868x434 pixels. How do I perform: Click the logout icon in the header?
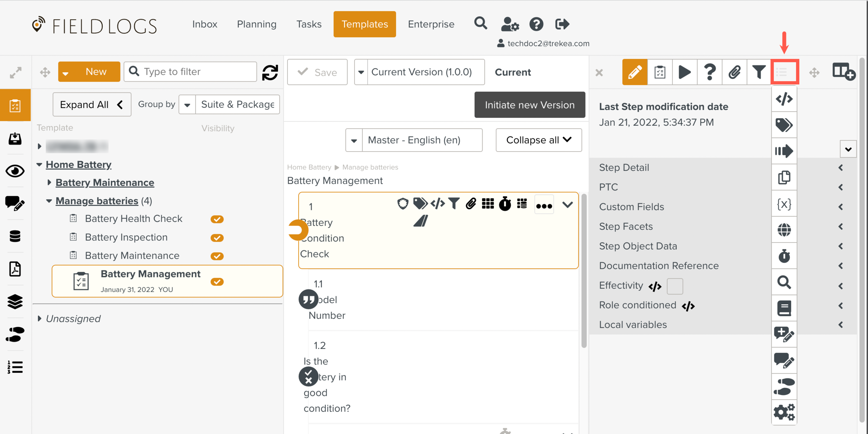[562, 24]
